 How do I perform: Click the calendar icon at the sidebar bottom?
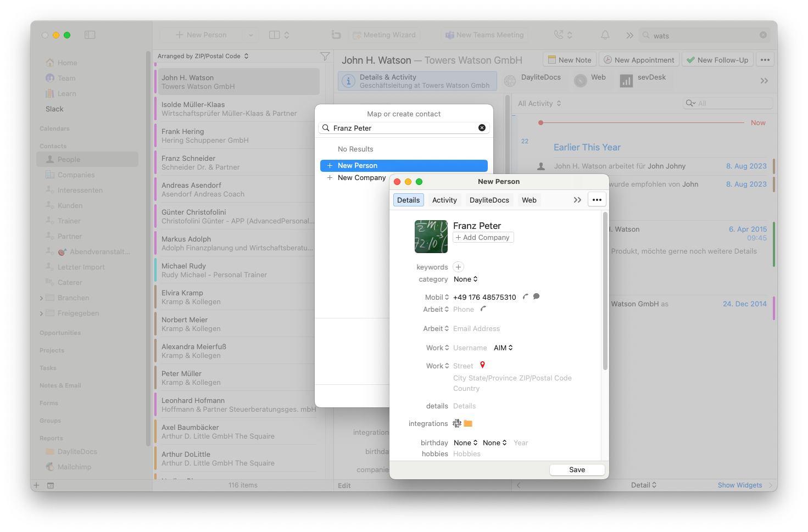(51, 485)
